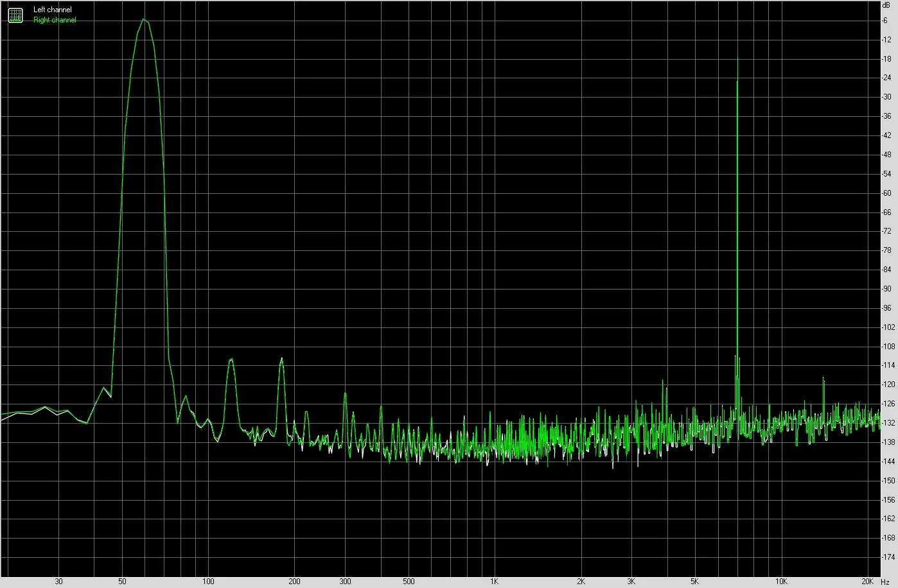Screen dimensions: 898x588
Task: Click the "30" frequency axis label
Action: (59, 582)
